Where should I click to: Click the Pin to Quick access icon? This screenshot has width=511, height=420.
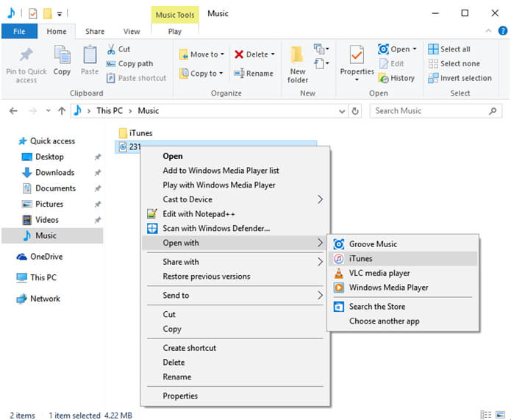(26, 55)
